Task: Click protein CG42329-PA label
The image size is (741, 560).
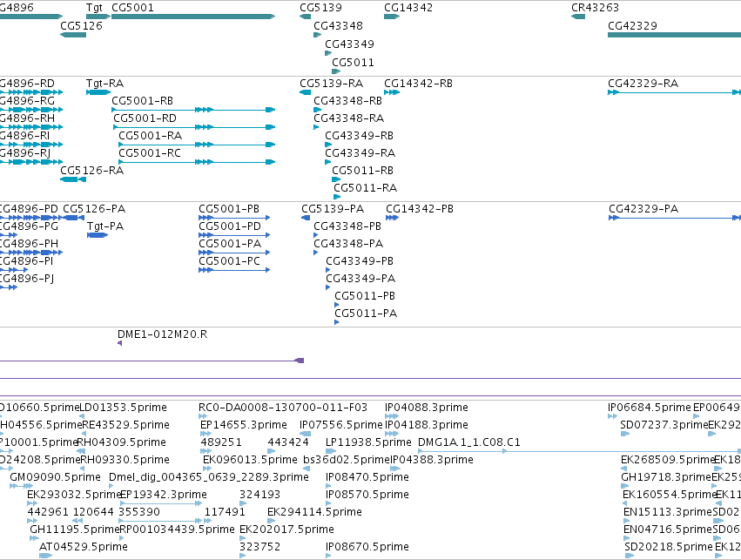Action: pyautogui.click(x=643, y=209)
